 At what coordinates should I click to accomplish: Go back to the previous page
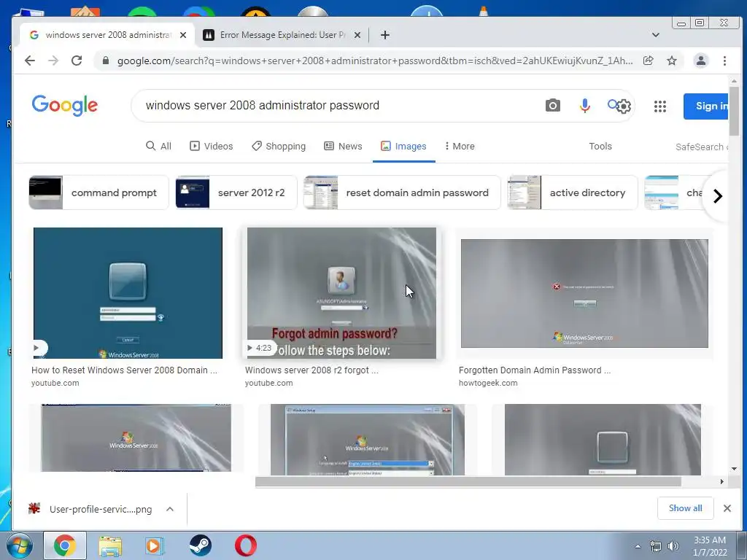pyautogui.click(x=29, y=61)
